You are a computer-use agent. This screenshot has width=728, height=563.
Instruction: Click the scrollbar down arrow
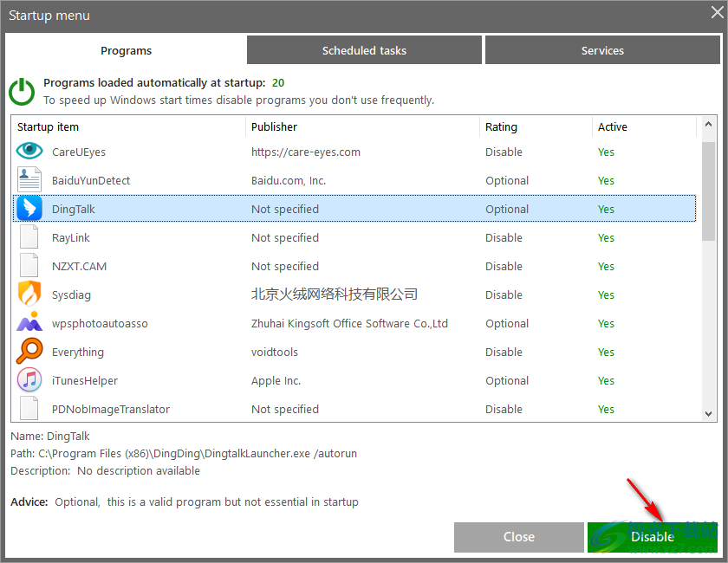point(708,414)
